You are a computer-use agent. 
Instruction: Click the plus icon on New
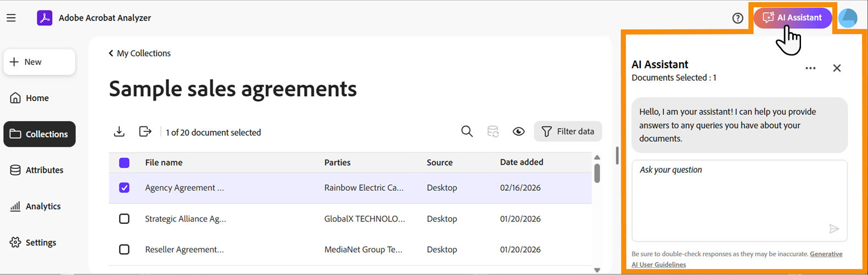coord(14,62)
